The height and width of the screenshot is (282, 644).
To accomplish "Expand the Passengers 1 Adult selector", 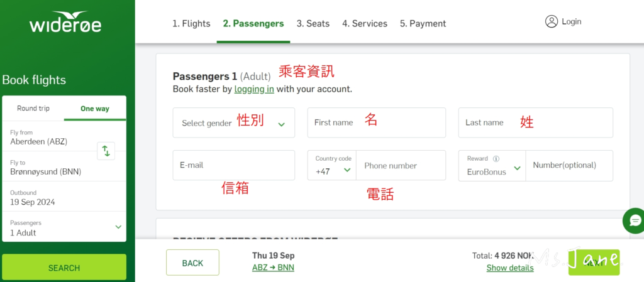I will [64, 227].
